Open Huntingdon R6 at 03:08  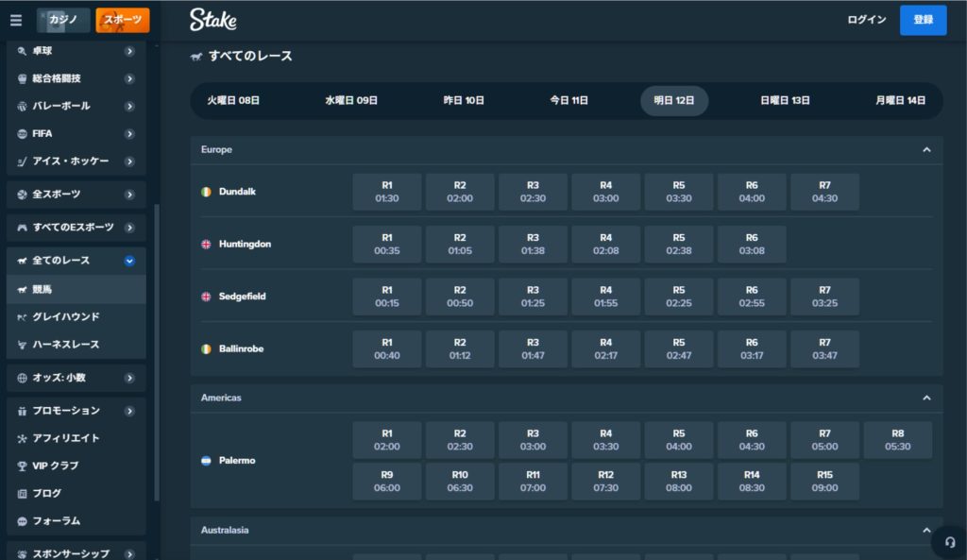[752, 245]
